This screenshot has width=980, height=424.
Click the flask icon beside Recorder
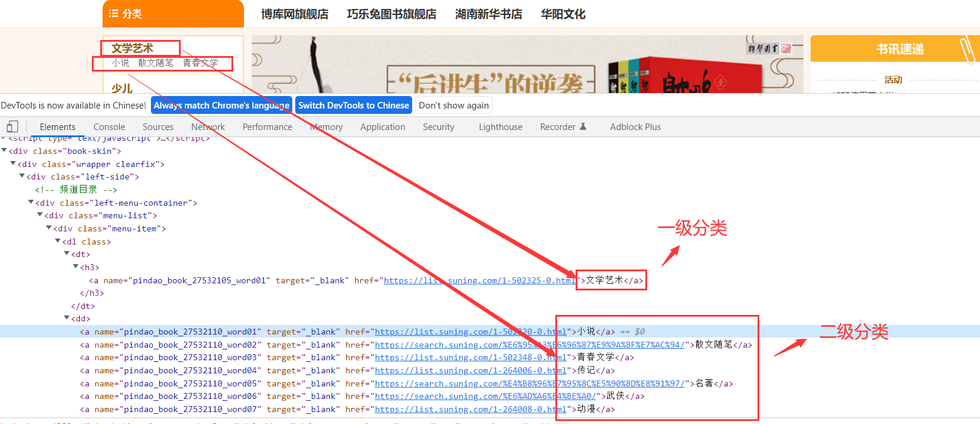click(583, 126)
